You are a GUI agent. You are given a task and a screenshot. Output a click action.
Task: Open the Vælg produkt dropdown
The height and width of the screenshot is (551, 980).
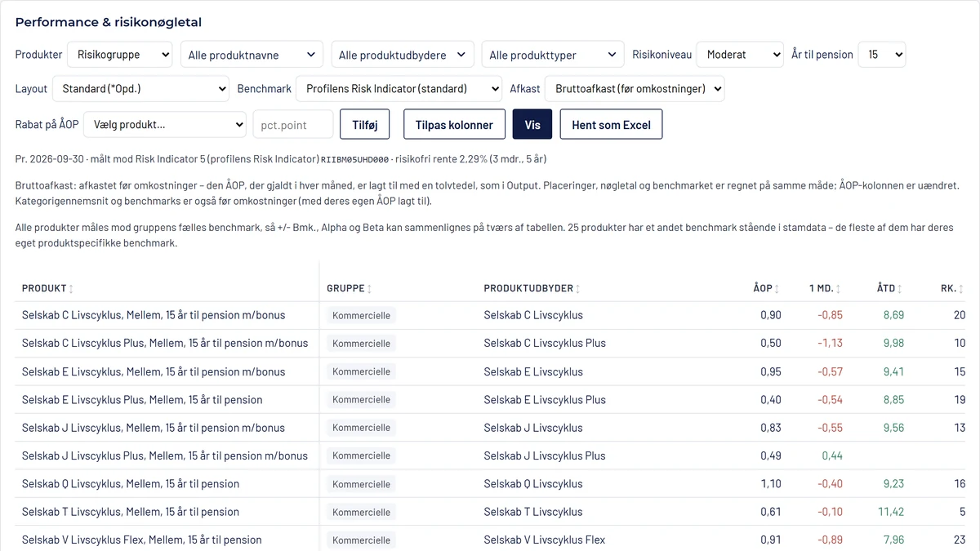tap(164, 125)
